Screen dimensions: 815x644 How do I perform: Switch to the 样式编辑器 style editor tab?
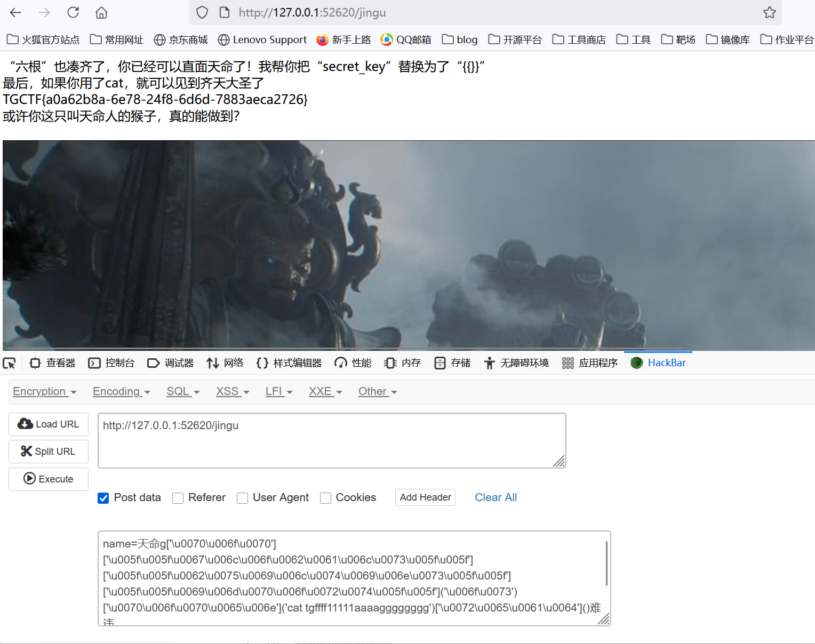click(x=289, y=363)
